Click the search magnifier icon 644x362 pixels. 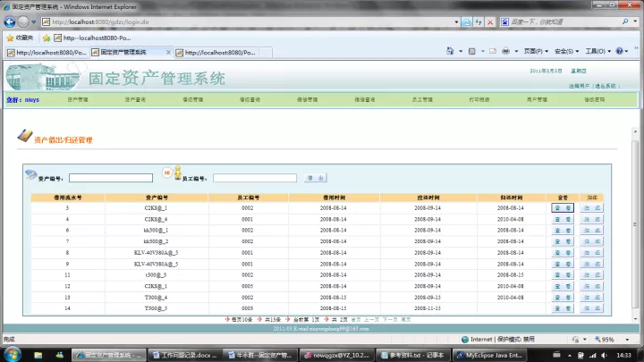[625, 21]
